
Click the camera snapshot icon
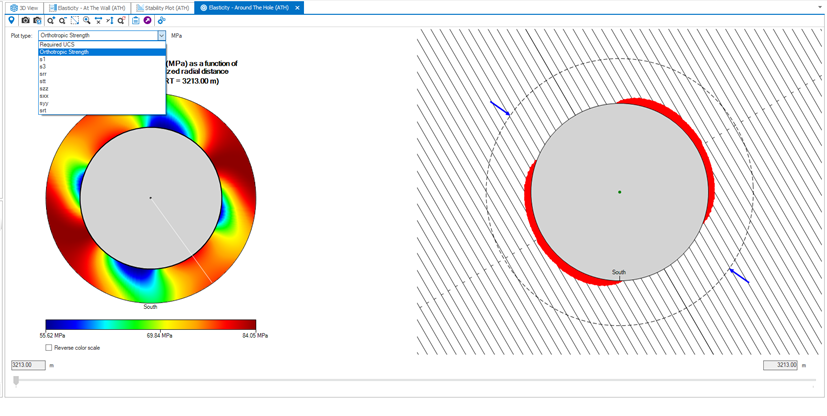coord(26,20)
